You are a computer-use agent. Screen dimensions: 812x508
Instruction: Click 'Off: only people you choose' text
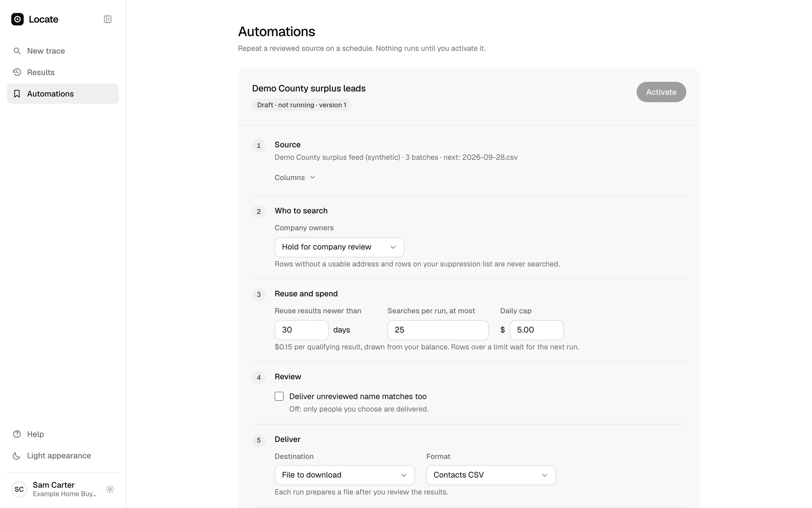click(x=359, y=409)
